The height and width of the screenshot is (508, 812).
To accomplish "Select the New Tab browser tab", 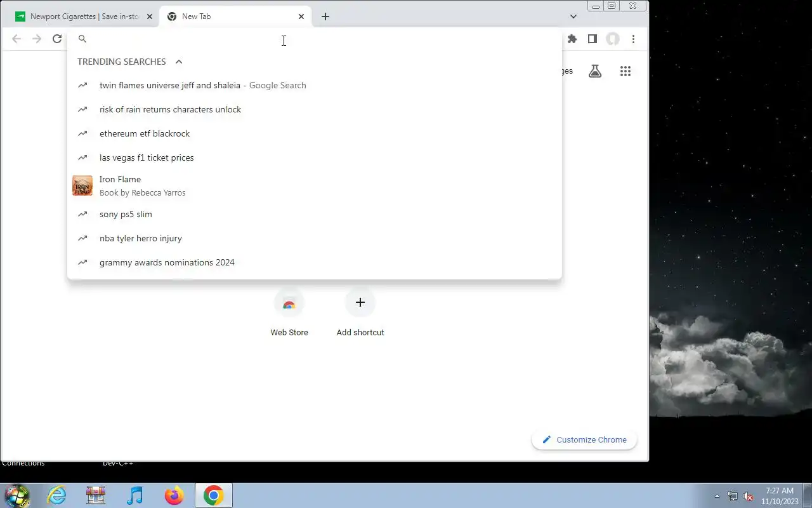I will pyautogui.click(x=235, y=17).
